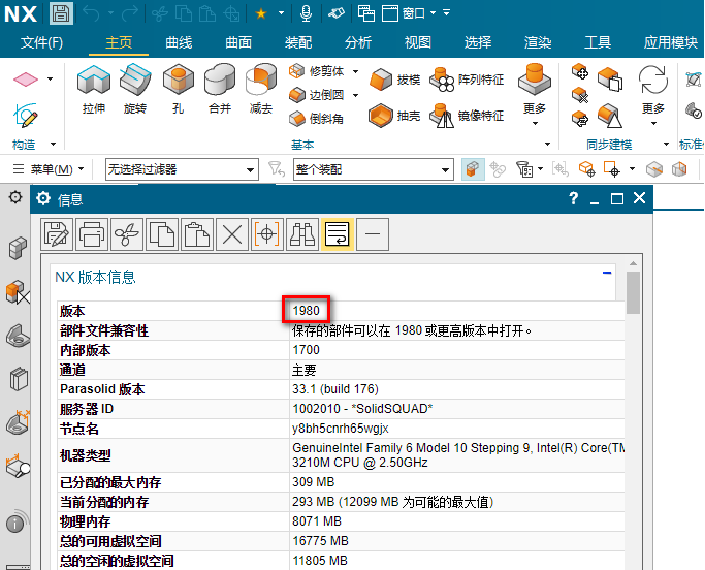
Task: Switch to the 视图 tab
Action: click(x=418, y=43)
